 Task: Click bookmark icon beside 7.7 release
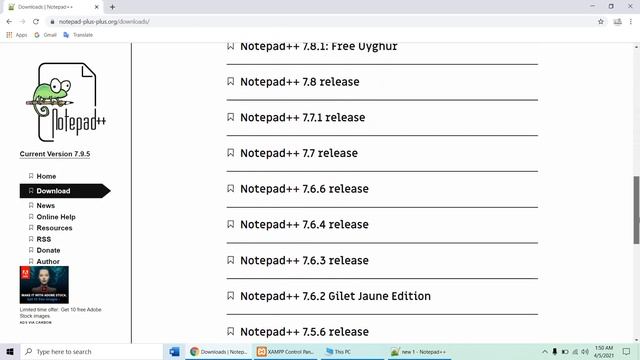point(231,153)
